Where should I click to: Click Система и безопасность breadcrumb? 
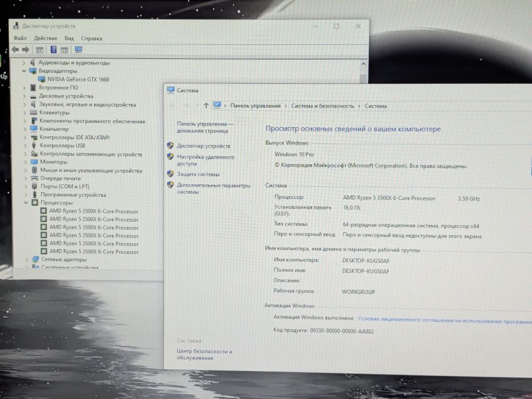(322, 106)
